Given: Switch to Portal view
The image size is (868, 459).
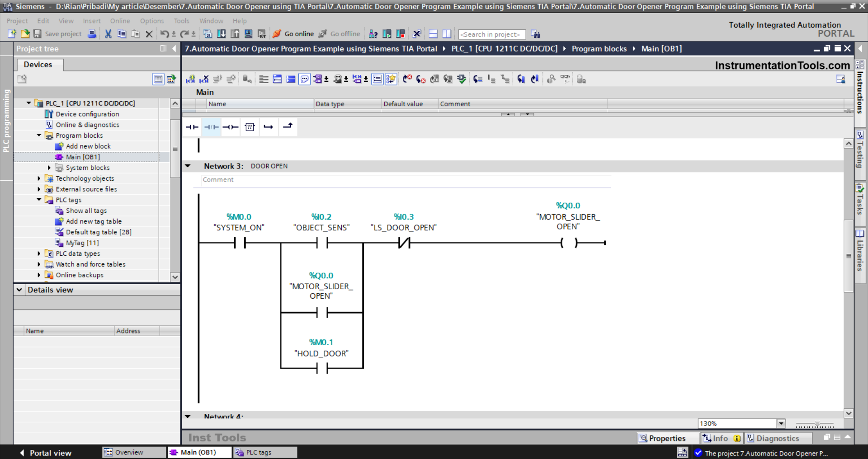Looking at the screenshot, I should (x=46, y=453).
